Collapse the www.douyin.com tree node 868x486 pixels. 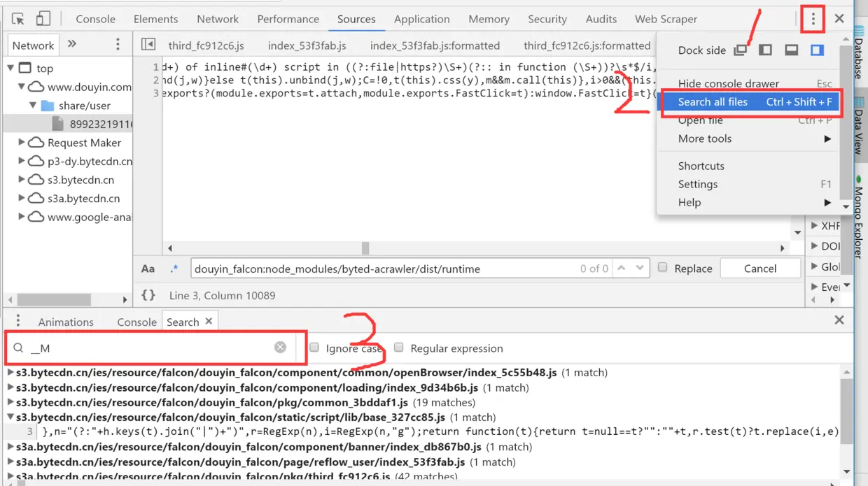click(x=22, y=87)
